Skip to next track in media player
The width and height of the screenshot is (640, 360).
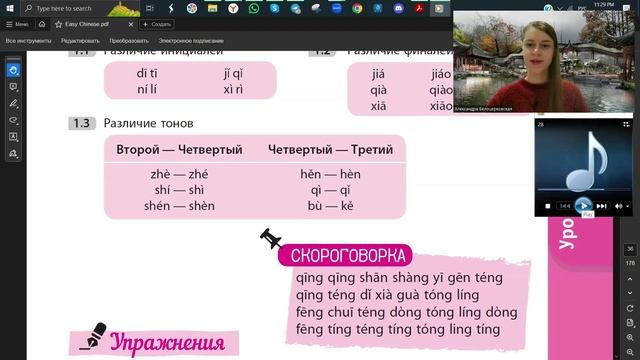(602, 206)
